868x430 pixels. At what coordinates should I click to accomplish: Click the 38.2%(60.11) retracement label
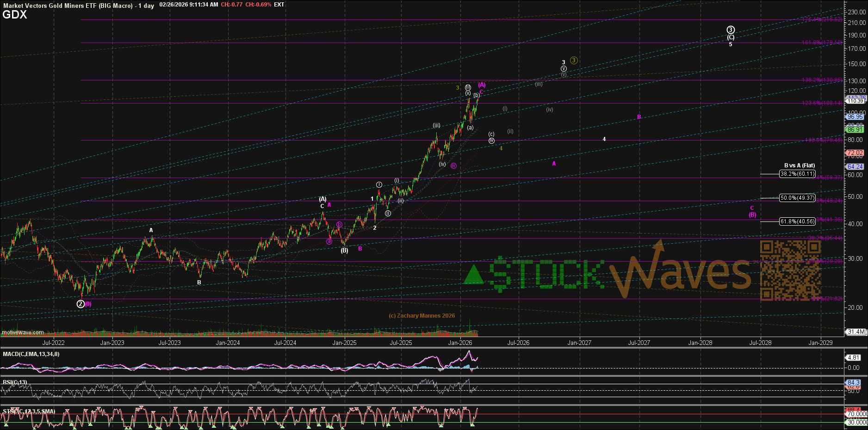click(797, 174)
